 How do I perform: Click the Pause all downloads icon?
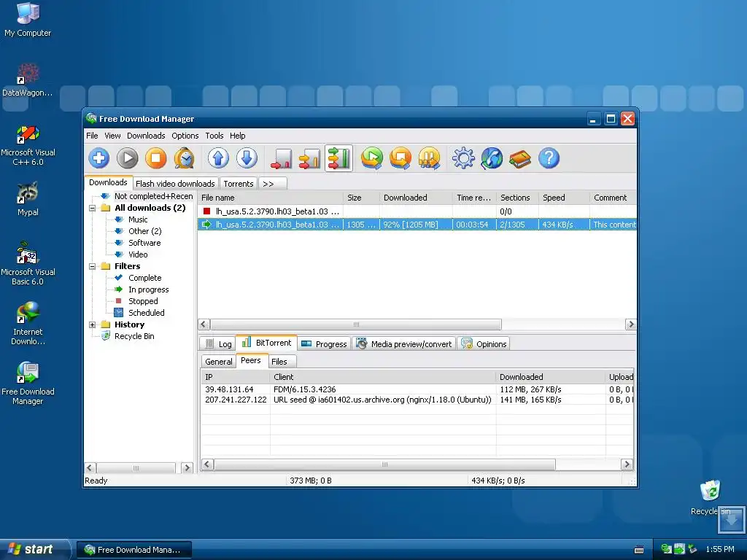(429, 158)
